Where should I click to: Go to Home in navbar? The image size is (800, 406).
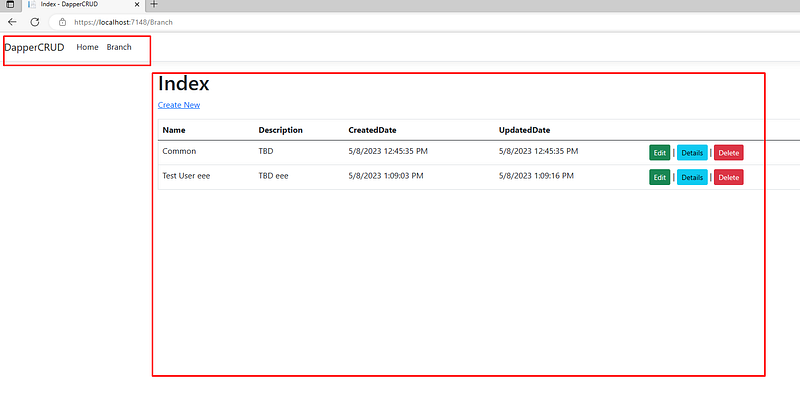[87, 47]
